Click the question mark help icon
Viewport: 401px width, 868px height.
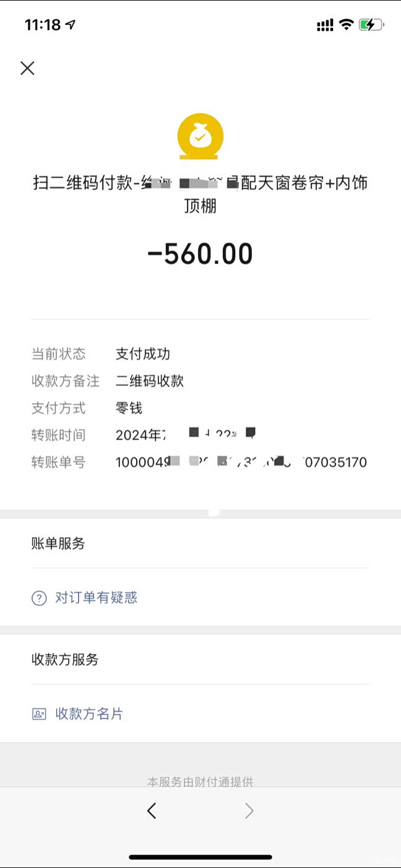[39, 598]
